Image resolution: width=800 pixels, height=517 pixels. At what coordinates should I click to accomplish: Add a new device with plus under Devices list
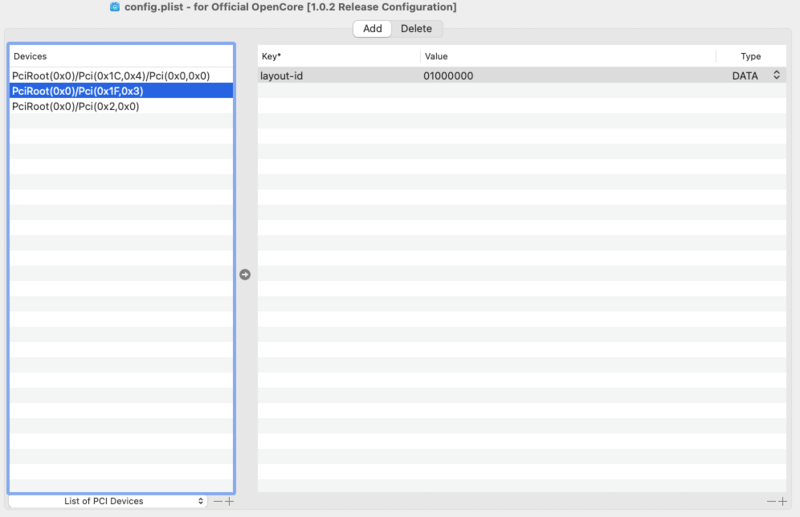pyautogui.click(x=230, y=502)
